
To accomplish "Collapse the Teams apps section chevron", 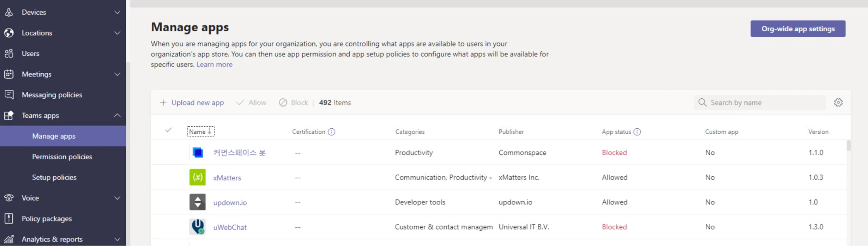I will coord(117,115).
